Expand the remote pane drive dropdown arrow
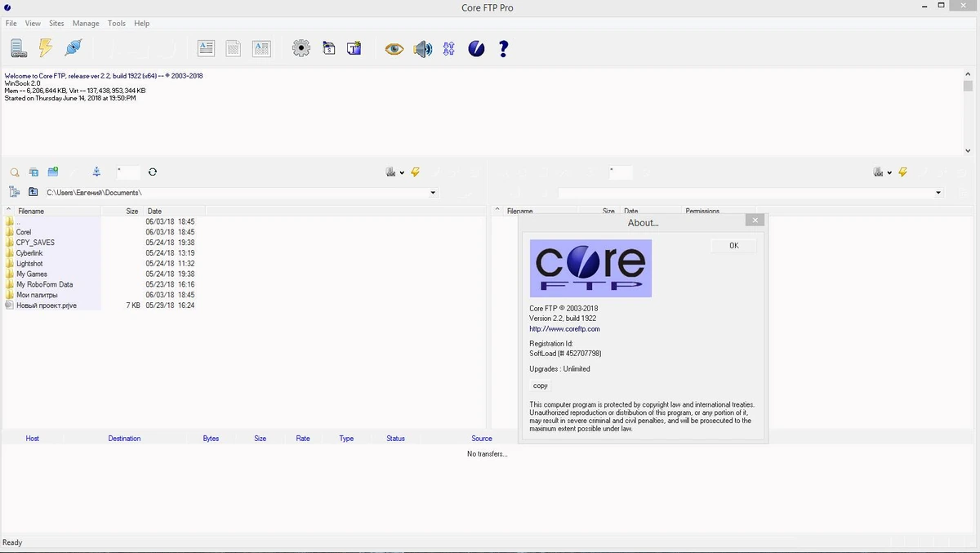 [x=889, y=172]
